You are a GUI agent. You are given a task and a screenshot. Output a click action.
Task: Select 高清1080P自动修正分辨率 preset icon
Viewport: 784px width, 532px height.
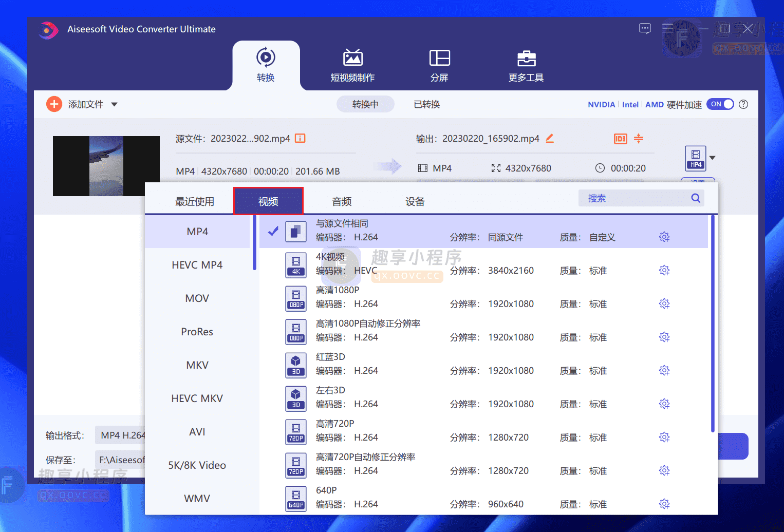[x=296, y=332]
